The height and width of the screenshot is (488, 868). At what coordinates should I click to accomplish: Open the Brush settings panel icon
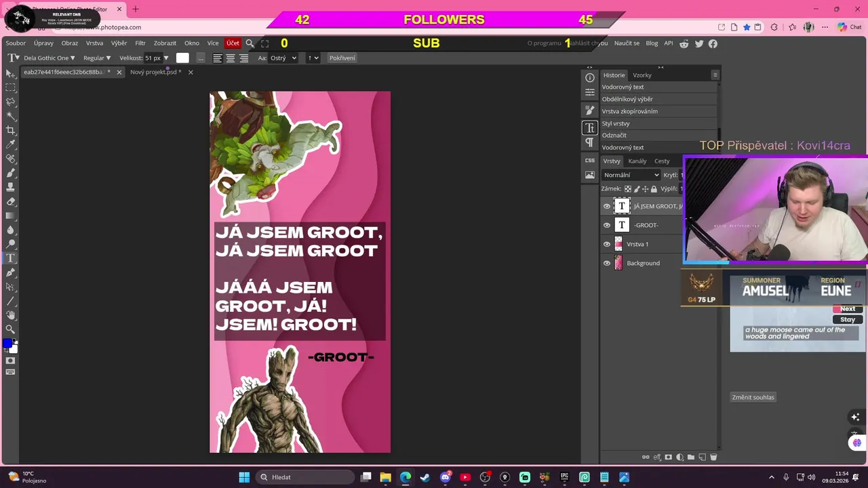(590, 110)
